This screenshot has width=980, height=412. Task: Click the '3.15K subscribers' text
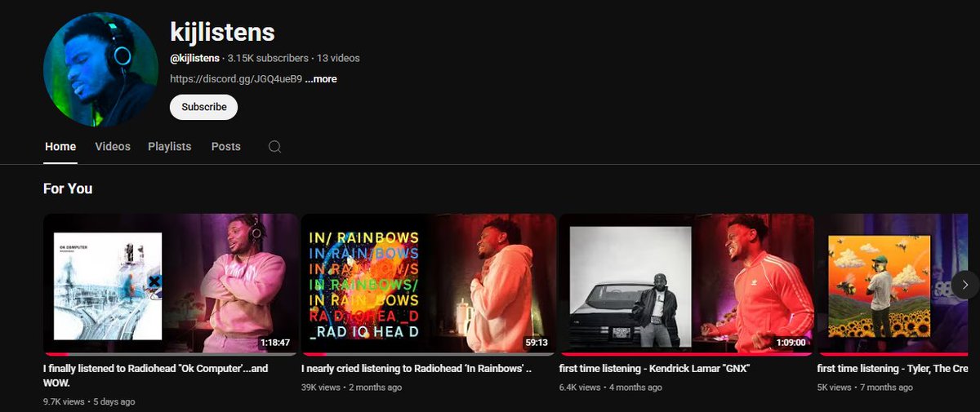pyautogui.click(x=268, y=58)
